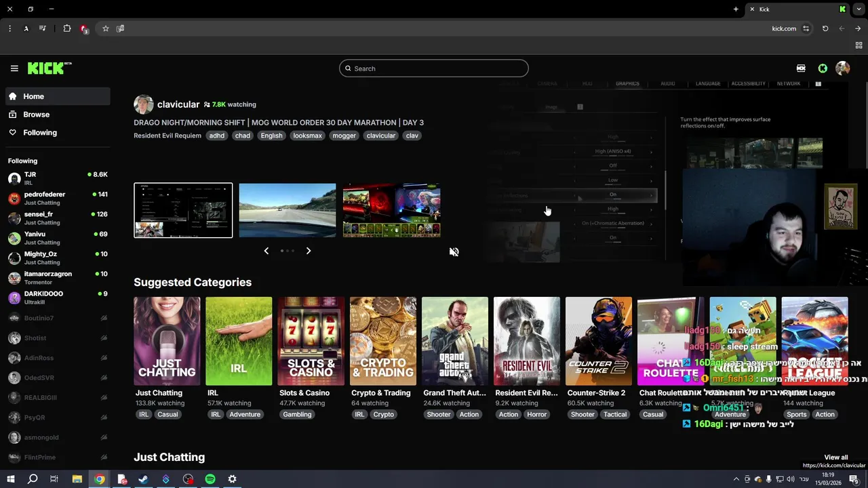Select the English language tag

[x=271, y=136]
